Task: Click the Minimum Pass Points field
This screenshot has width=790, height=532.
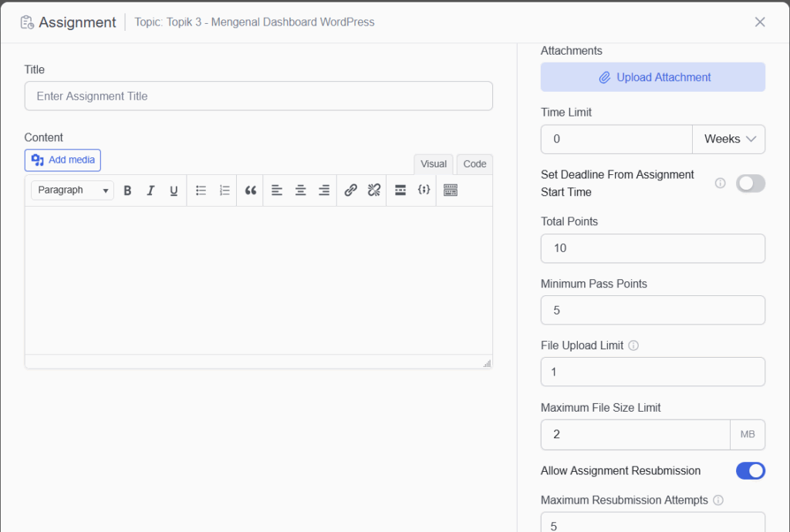Action: click(653, 310)
